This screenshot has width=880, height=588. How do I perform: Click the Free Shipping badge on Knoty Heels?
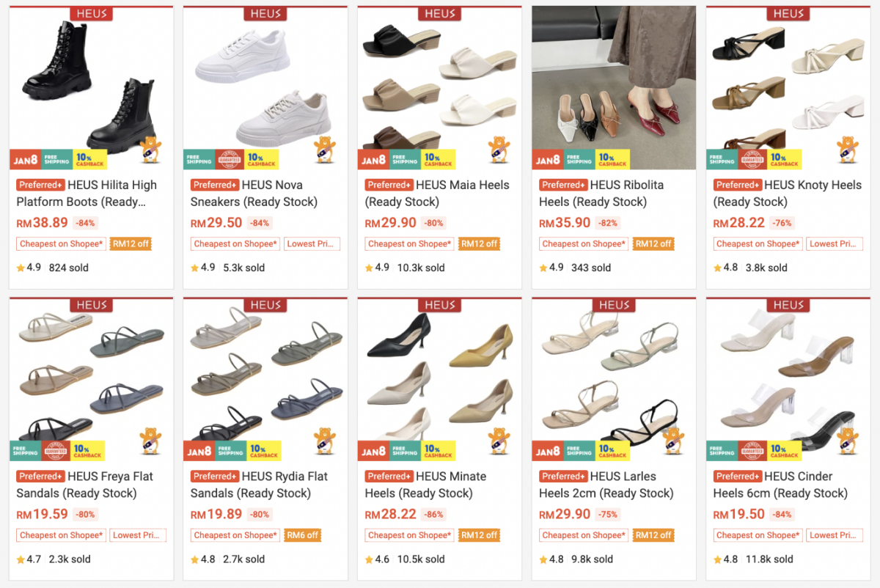click(719, 160)
